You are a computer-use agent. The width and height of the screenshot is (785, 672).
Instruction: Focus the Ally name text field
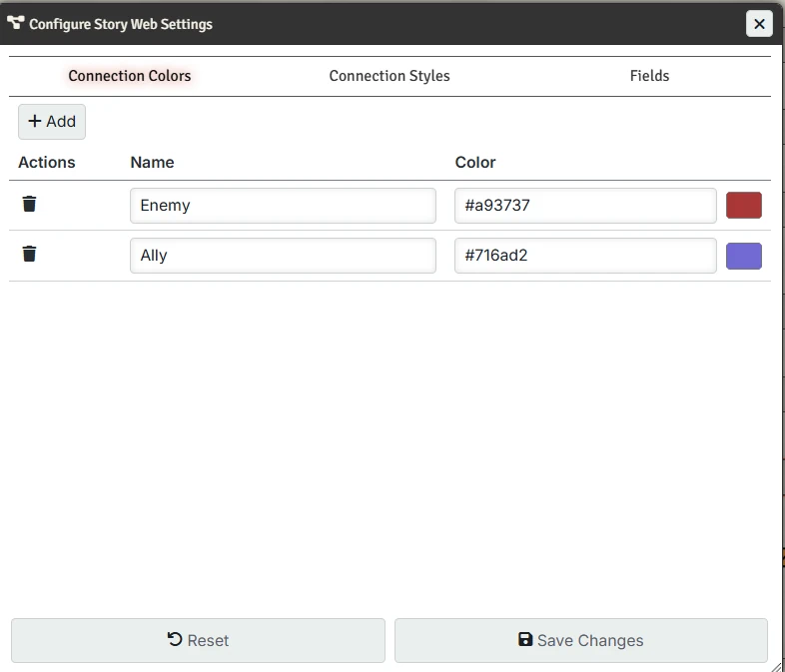point(283,256)
